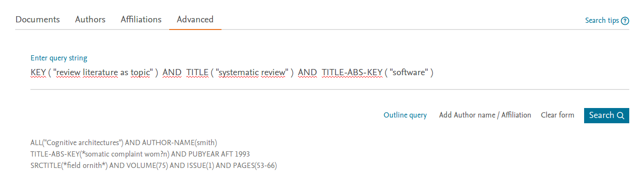
Task: Switch to the Documents tab
Action: coord(38,20)
